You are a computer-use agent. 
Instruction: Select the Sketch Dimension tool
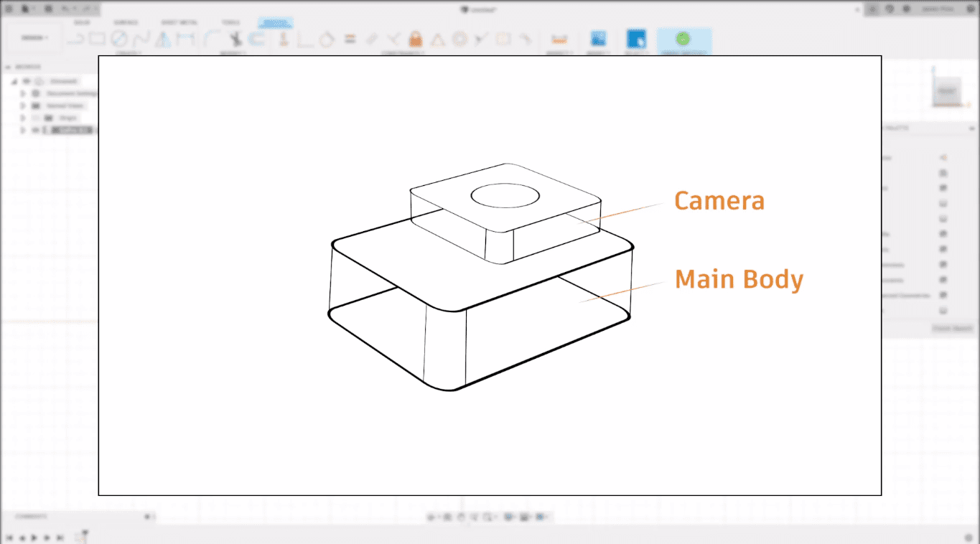[x=185, y=38]
